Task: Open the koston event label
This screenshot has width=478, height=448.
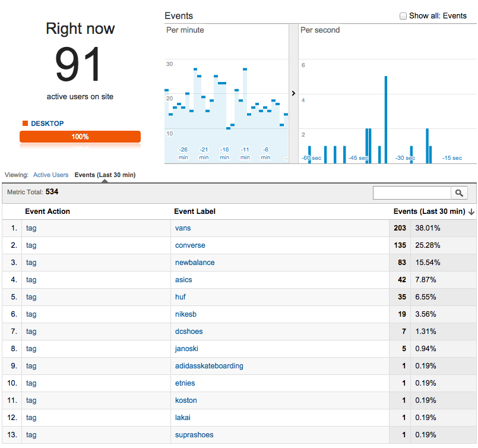Action: 186,400
